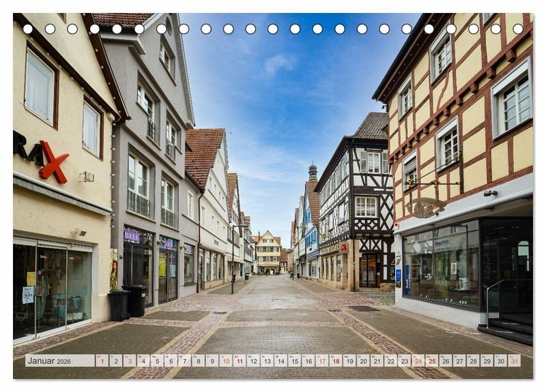This screenshot has width=546, height=392.
Task: Select day 26 in calendar strip
Action: click(x=446, y=361)
